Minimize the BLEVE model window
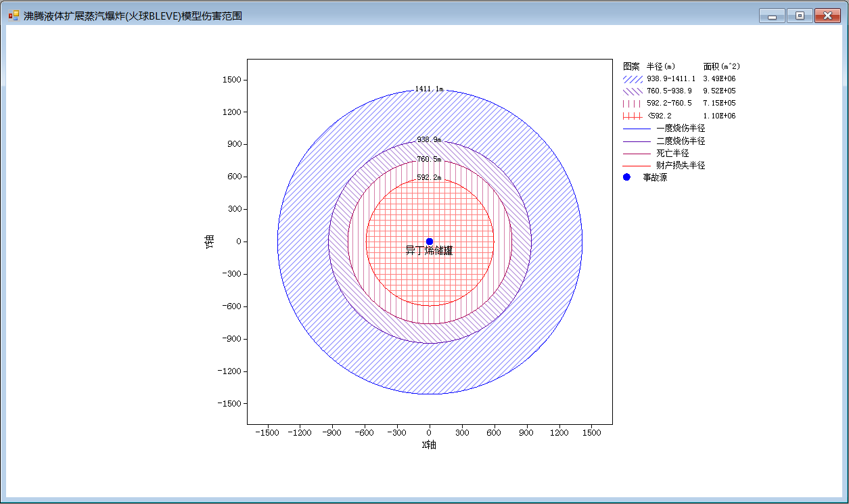 pos(772,16)
